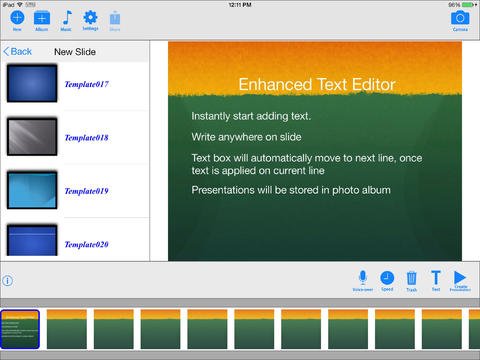Tap the 12:11 PM clock

click(240, 5)
